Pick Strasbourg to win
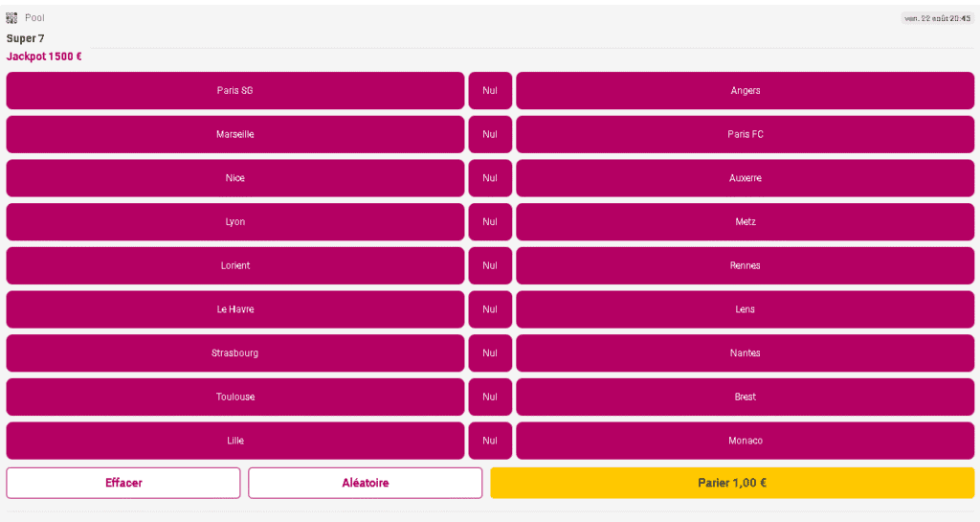 (234, 353)
